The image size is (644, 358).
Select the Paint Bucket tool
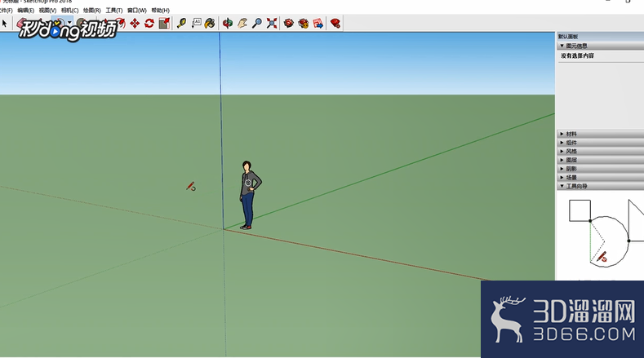click(x=210, y=24)
